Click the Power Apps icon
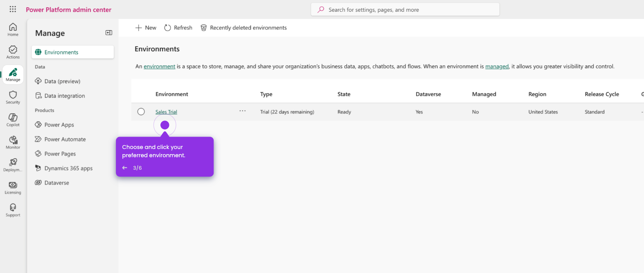Viewport: 644px width, 273px height. click(x=38, y=124)
